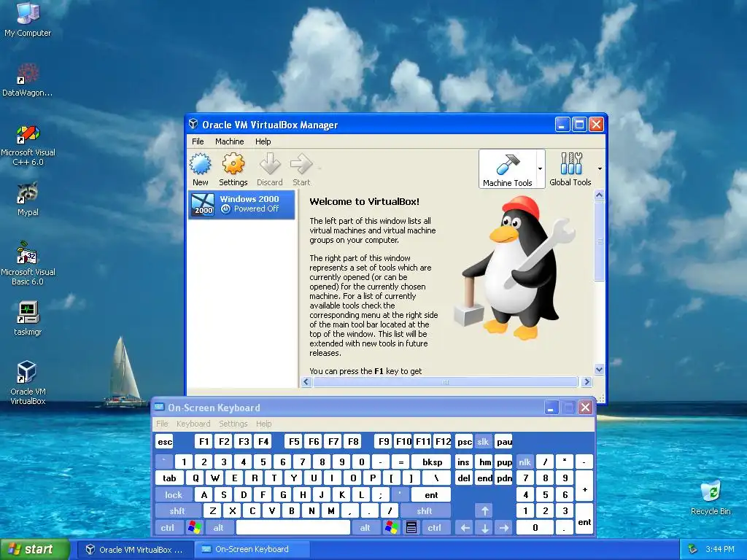Toggle the lock (caps lock) key
Image resolution: width=747 pixels, height=560 pixels.
(x=174, y=495)
